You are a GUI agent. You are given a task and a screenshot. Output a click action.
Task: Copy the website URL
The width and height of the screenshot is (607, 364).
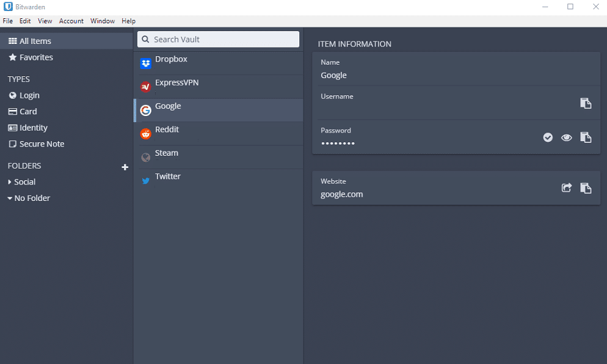tap(585, 188)
